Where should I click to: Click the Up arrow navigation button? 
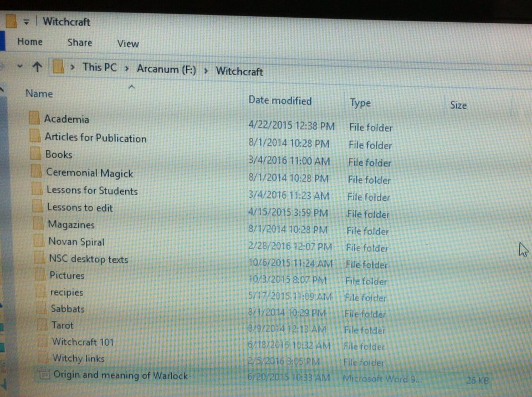[37, 68]
